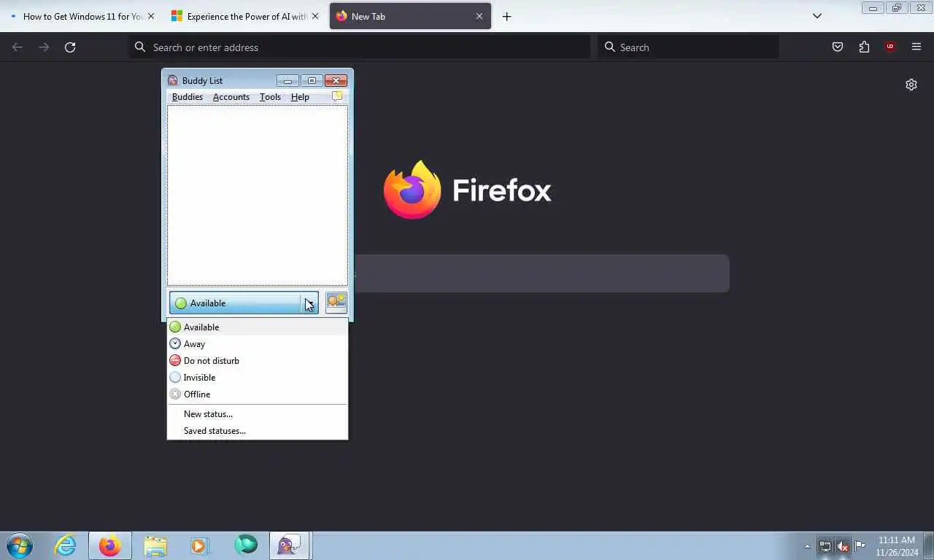The width and height of the screenshot is (934, 560).
Task: Click the muted volume tray icon
Action: point(843,546)
